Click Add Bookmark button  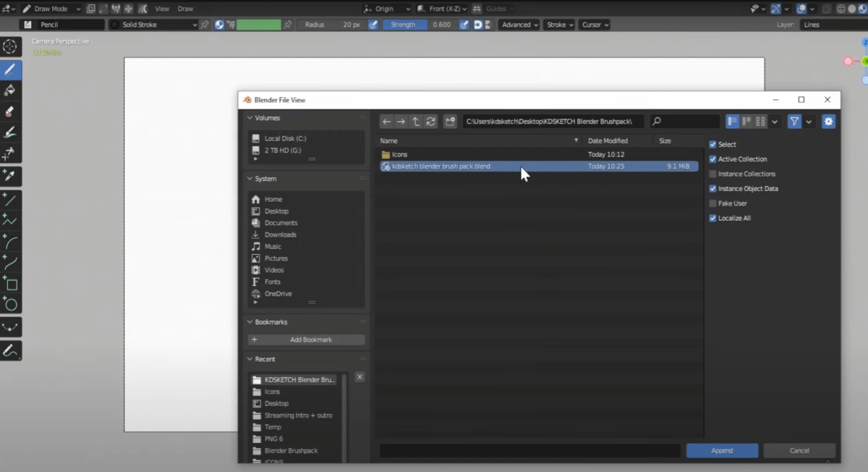307,340
